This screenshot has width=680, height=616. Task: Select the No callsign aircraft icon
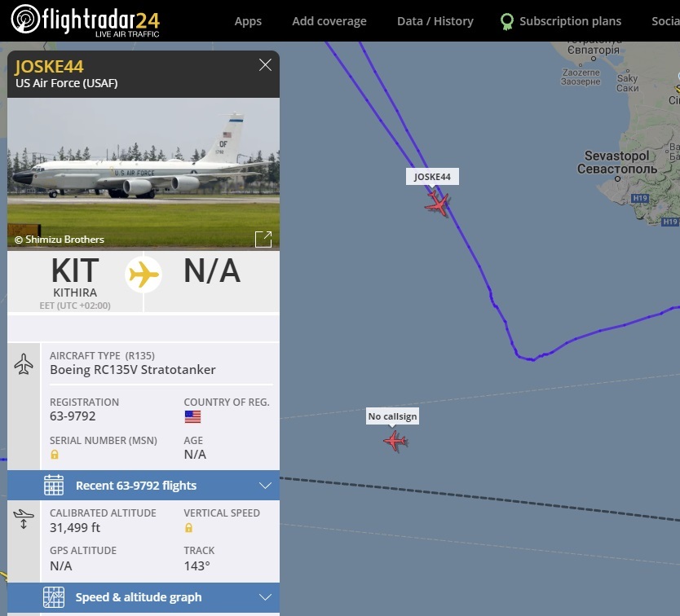[395, 441]
